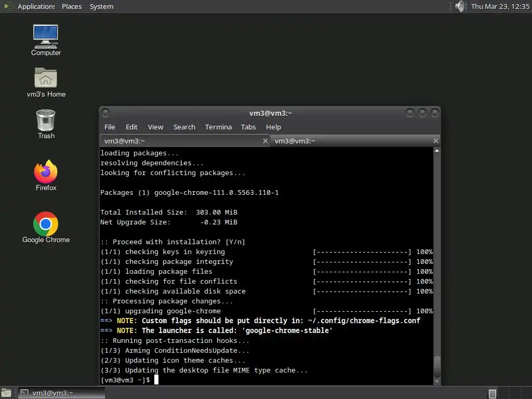This screenshot has height=399, width=532.
Task: Click the volume speaker icon in top panel
Action: tap(460, 6)
